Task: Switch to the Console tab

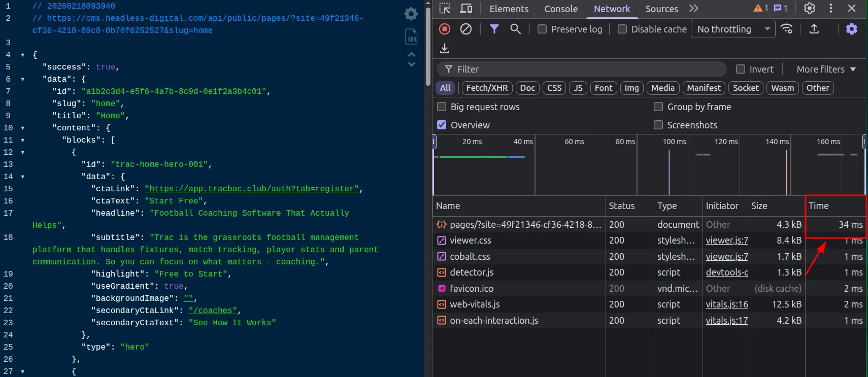Action: (x=560, y=9)
